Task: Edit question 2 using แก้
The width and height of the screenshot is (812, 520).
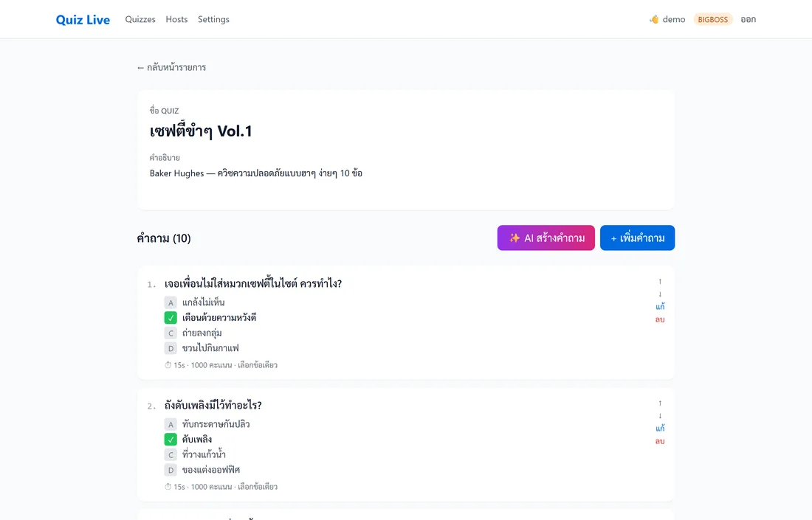Action: click(x=660, y=428)
